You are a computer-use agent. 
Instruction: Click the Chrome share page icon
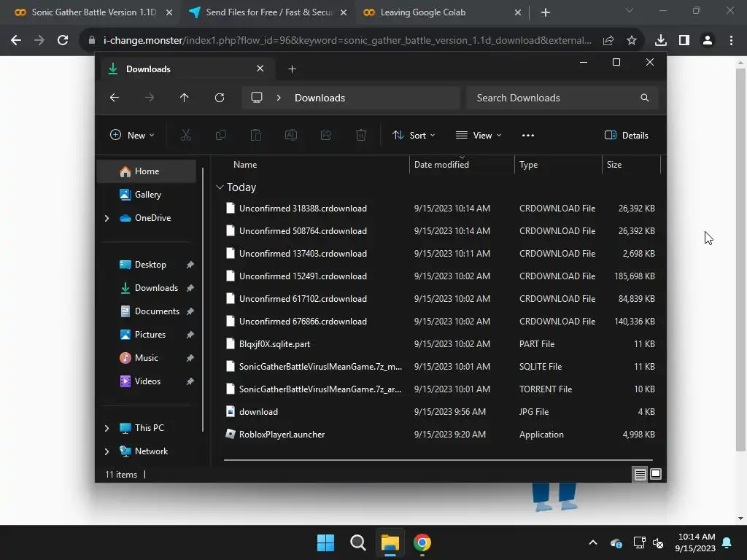point(608,41)
